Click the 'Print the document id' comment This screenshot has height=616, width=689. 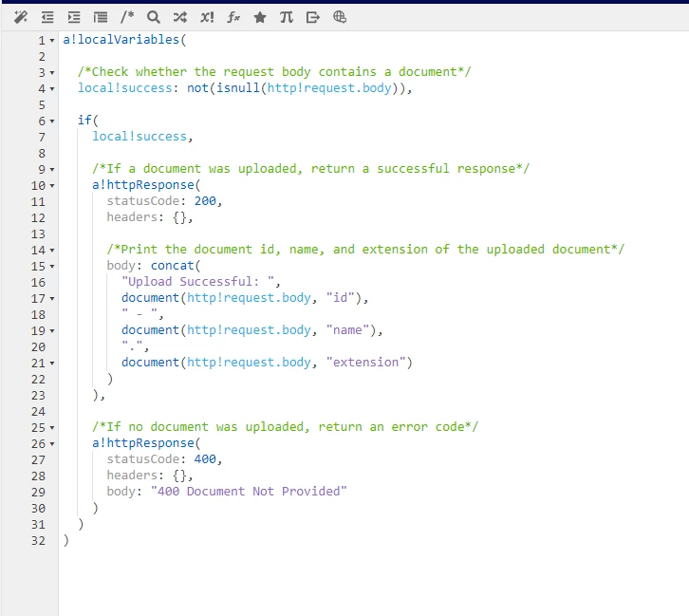pos(365,249)
